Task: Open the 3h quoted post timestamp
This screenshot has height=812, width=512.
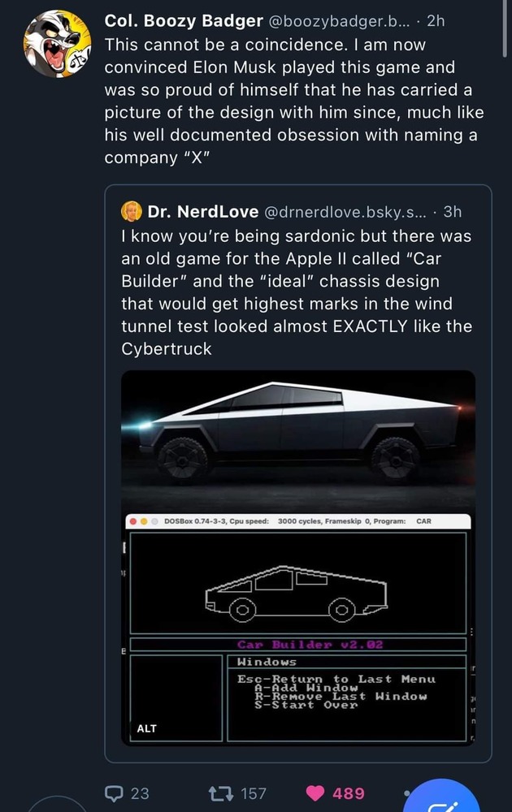Action: pyautogui.click(x=452, y=212)
